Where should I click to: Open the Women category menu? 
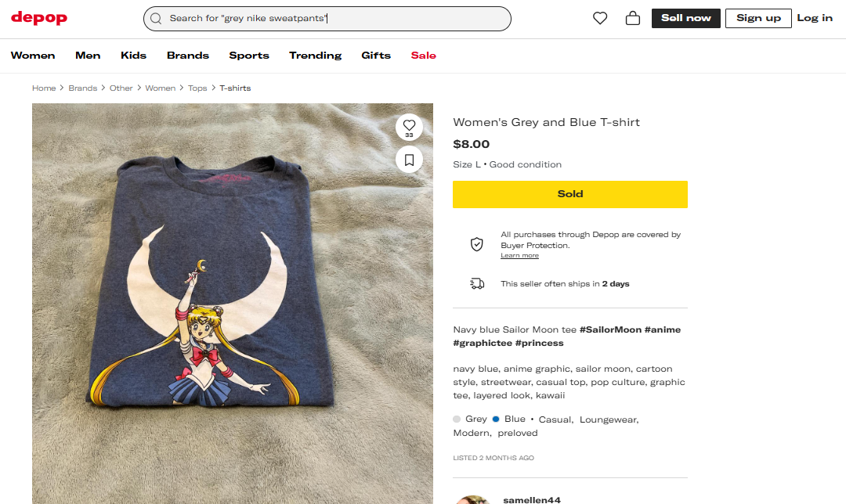pos(33,56)
